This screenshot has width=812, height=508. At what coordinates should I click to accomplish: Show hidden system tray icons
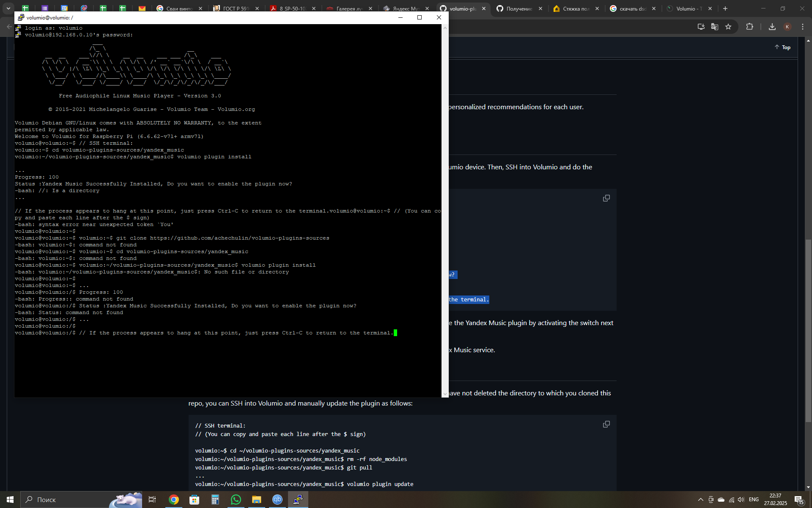pos(700,500)
